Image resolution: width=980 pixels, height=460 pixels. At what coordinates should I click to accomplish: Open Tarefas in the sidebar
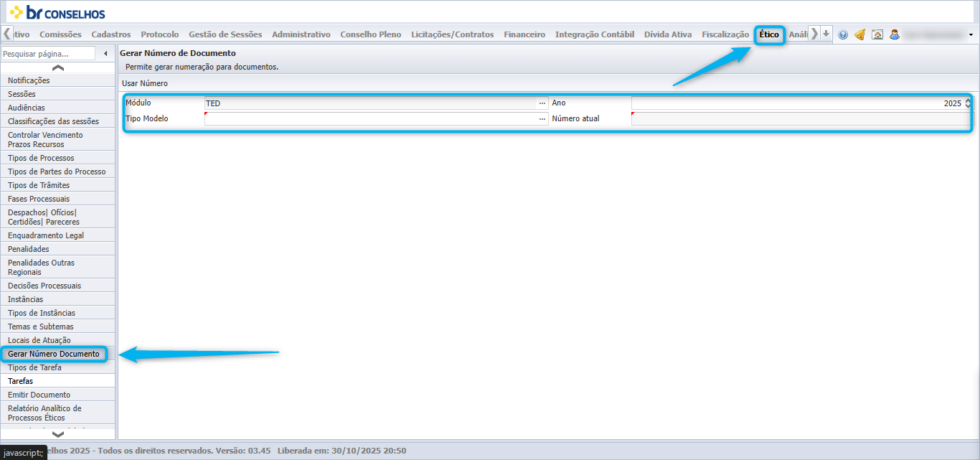pos(57,381)
